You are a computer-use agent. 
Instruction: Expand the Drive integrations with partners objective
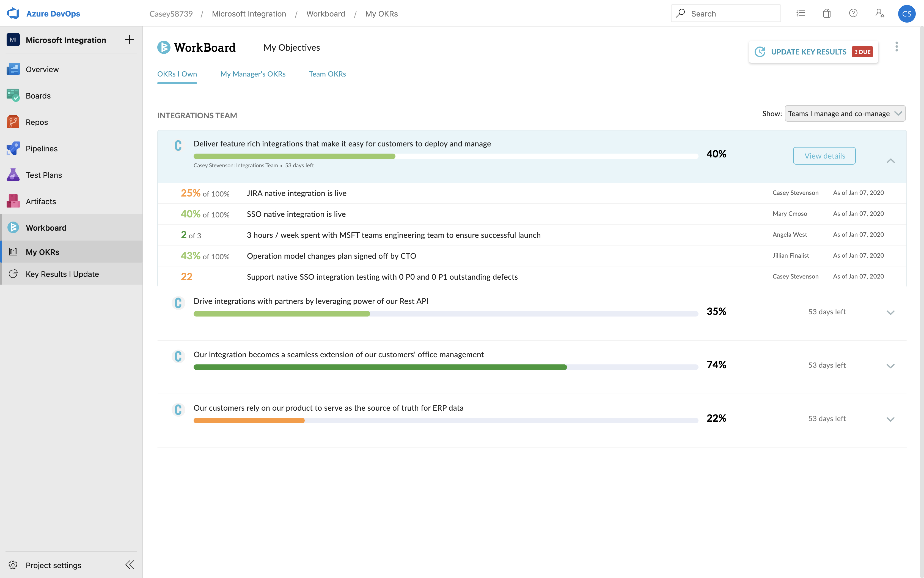coord(890,313)
